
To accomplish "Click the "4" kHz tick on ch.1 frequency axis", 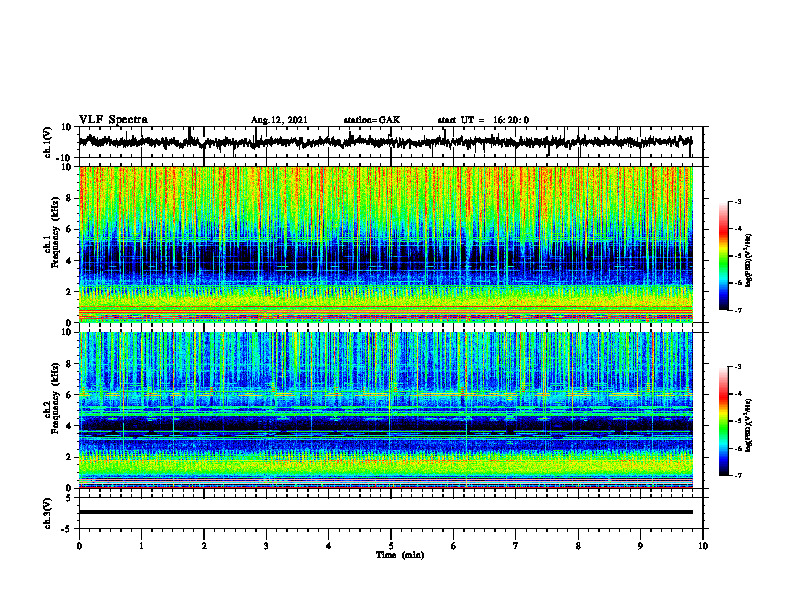I will tap(70, 261).
